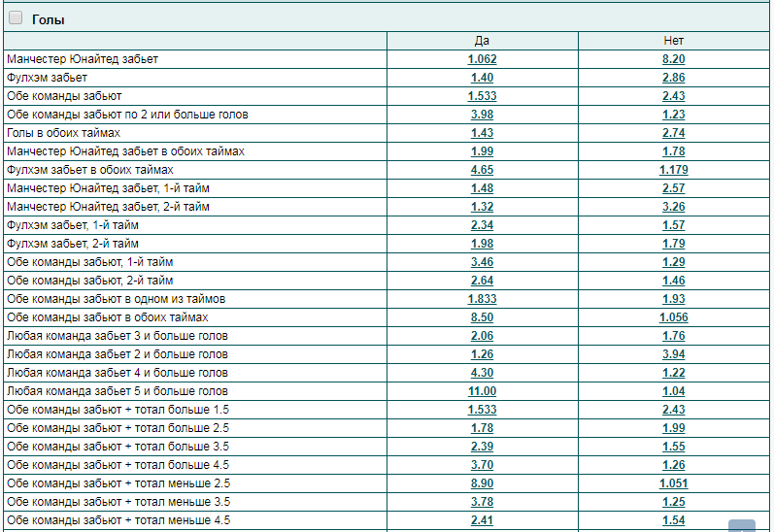Choose Нет 3.26 for Манчестер Юнайтед забьет, 2-й тайм
Image resolution: width=774 pixels, height=532 pixels.
click(x=673, y=207)
